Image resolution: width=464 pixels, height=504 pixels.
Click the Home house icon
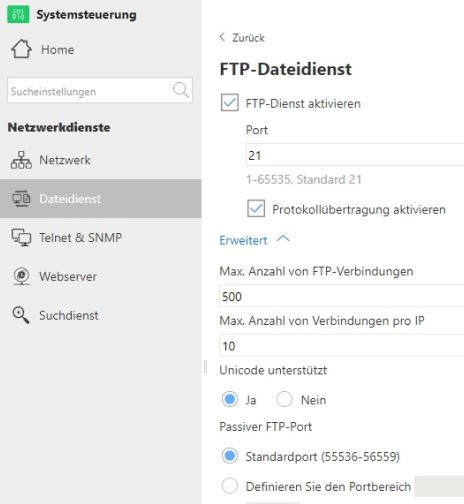22,49
